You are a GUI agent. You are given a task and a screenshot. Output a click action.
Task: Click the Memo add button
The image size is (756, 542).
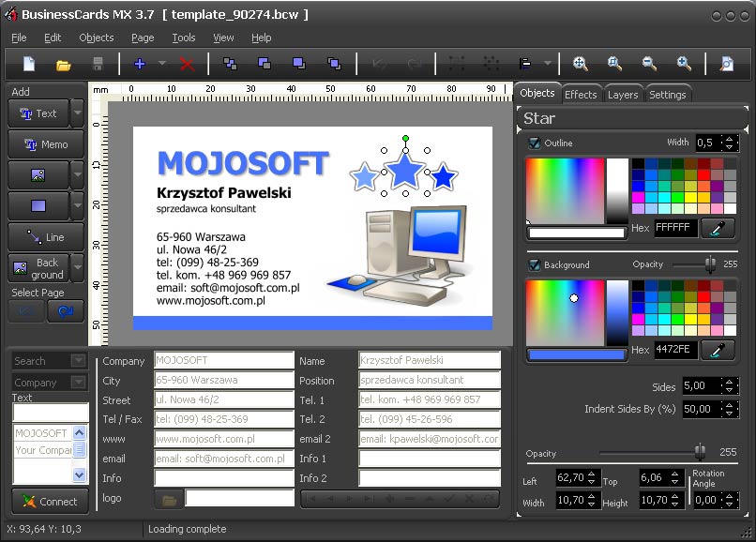click(x=46, y=144)
